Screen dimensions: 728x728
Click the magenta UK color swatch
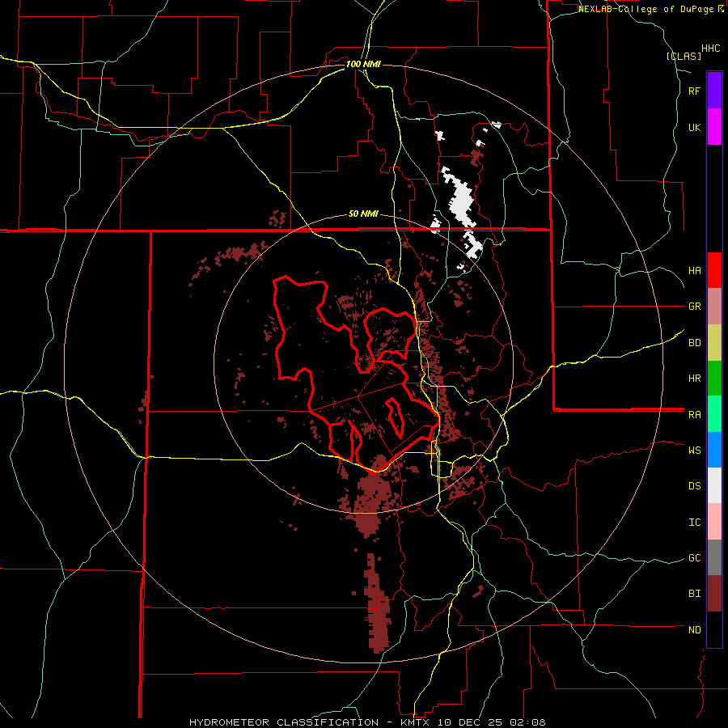(x=714, y=127)
